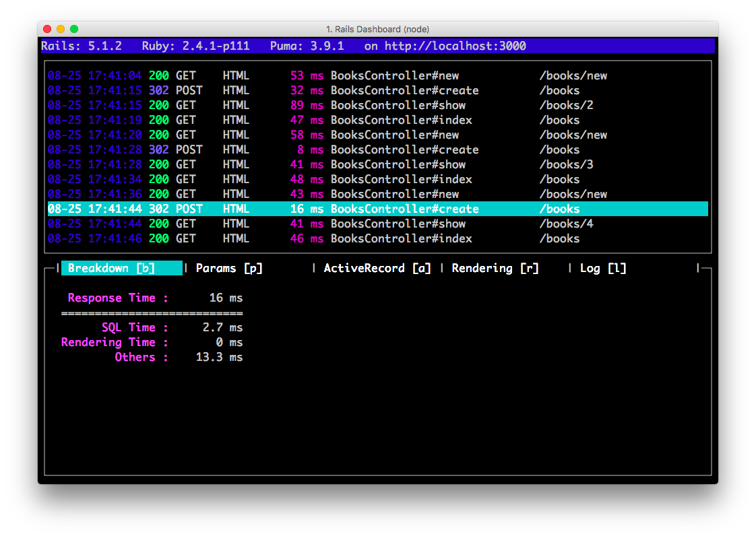Select the 17:41:04 BooksController#new request row

click(x=377, y=75)
